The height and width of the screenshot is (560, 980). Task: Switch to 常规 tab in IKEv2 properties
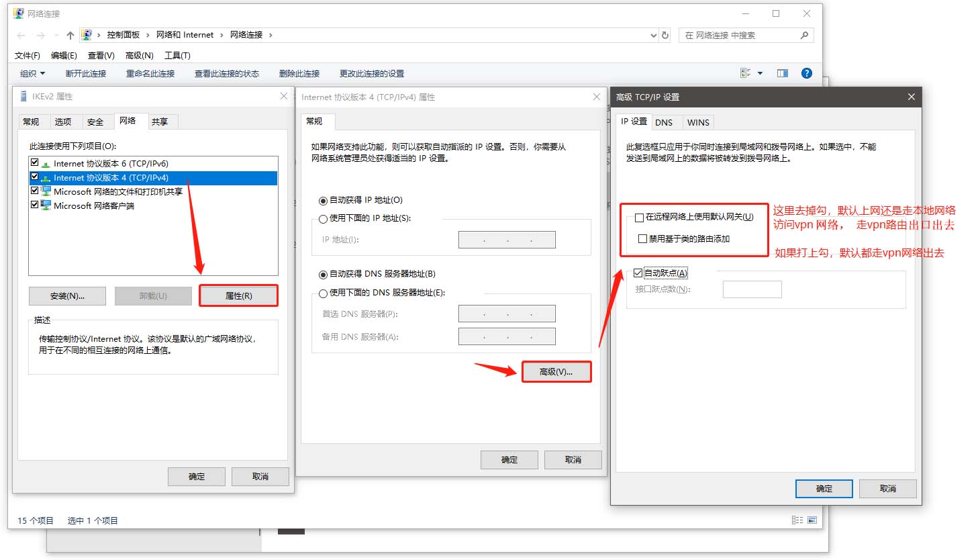pos(31,122)
